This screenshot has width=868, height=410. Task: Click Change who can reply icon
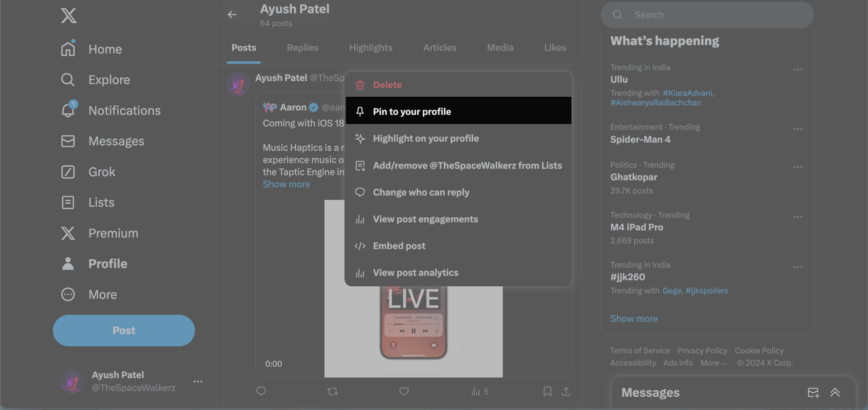pyautogui.click(x=359, y=192)
